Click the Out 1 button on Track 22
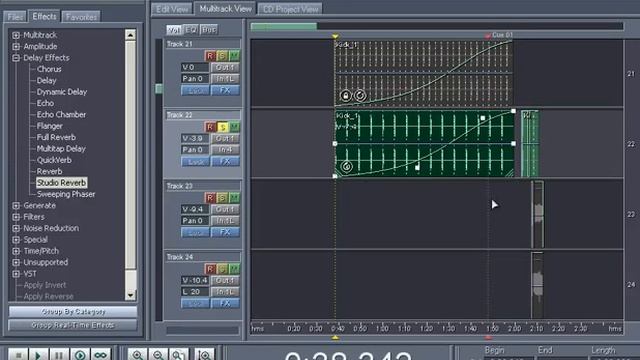640x360 pixels. pos(225,139)
